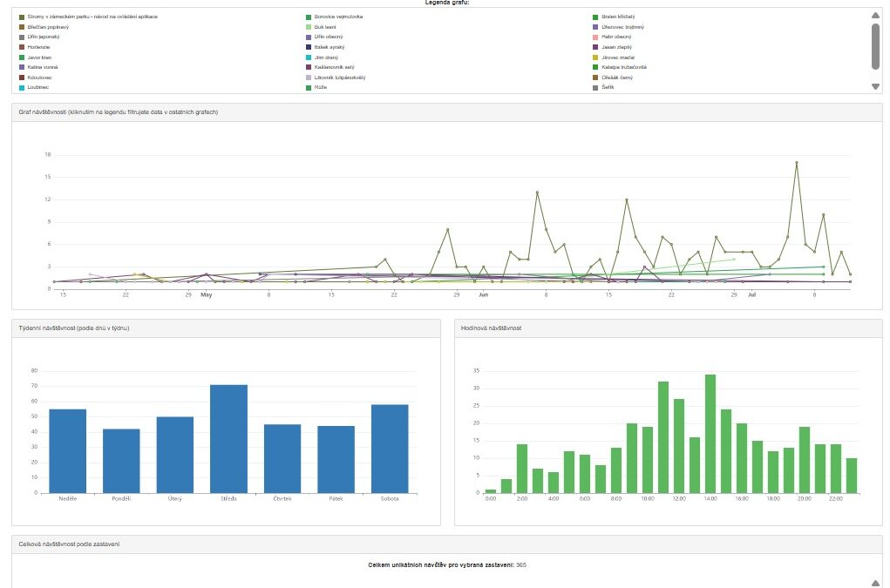The image size is (890, 588).
Task: Click the olive swatch for Stromy v zámeckém parku
Action: [x=22, y=17]
